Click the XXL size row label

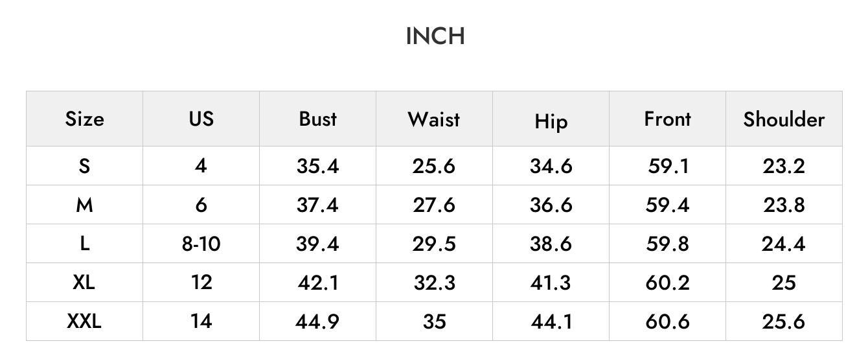pos(84,321)
